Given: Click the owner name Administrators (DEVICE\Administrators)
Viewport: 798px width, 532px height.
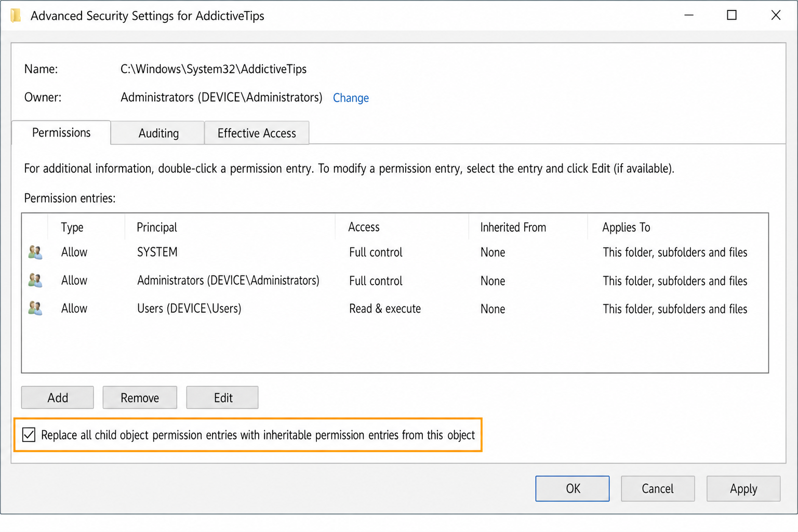Looking at the screenshot, I should pos(221,97).
